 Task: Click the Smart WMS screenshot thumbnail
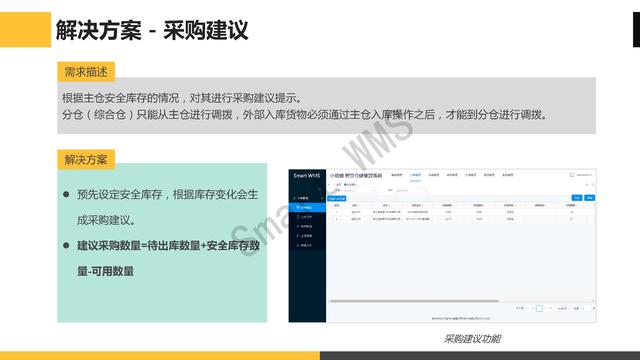coord(442,246)
